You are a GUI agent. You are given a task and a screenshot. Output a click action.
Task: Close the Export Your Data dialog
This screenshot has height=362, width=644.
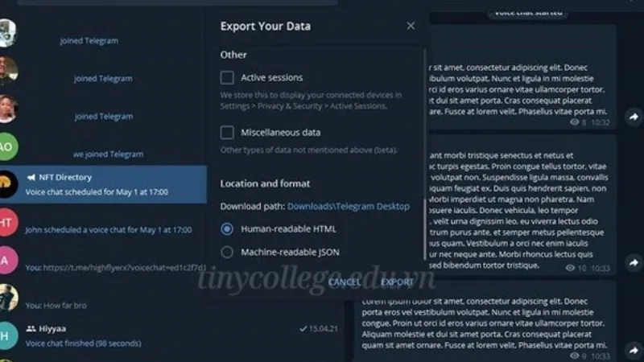coord(411,26)
